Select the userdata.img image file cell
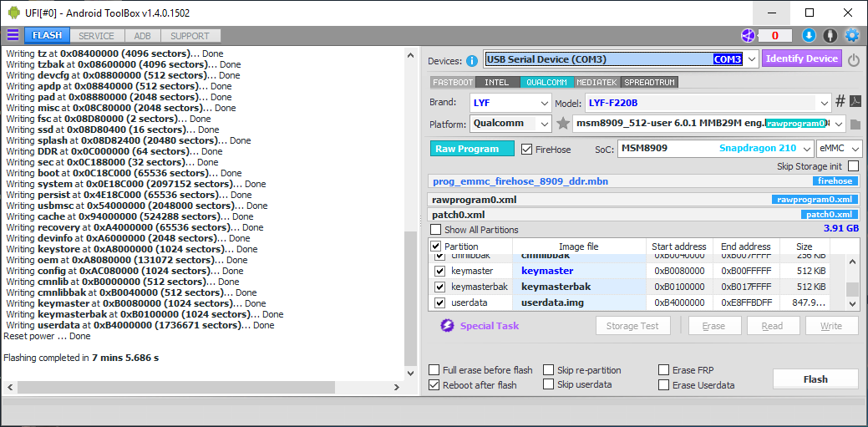868x427 pixels. pyautogui.click(x=579, y=303)
